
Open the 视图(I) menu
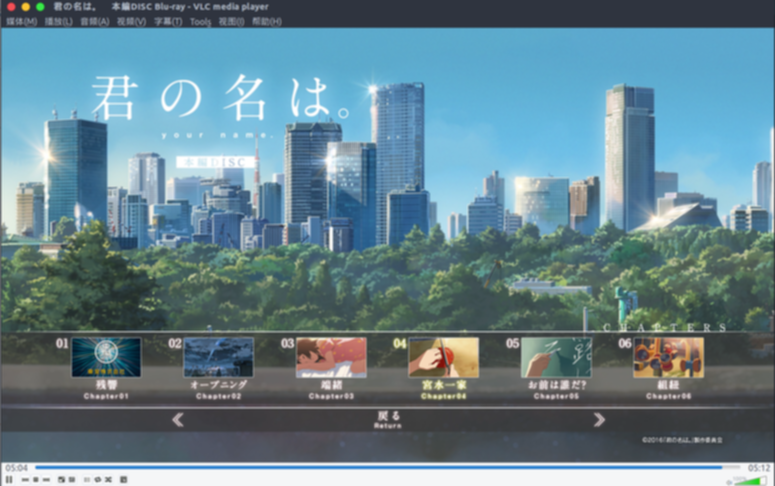(x=231, y=21)
